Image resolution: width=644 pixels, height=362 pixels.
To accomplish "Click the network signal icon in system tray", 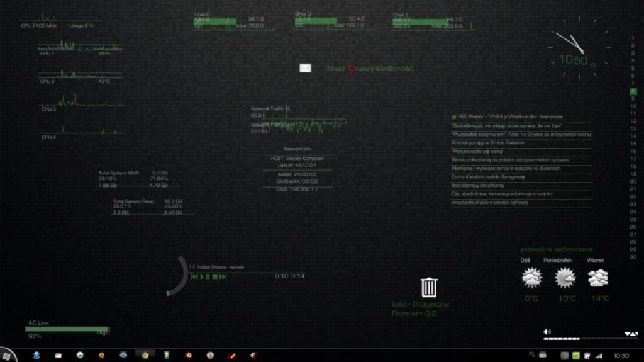I will tap(598, 355).
